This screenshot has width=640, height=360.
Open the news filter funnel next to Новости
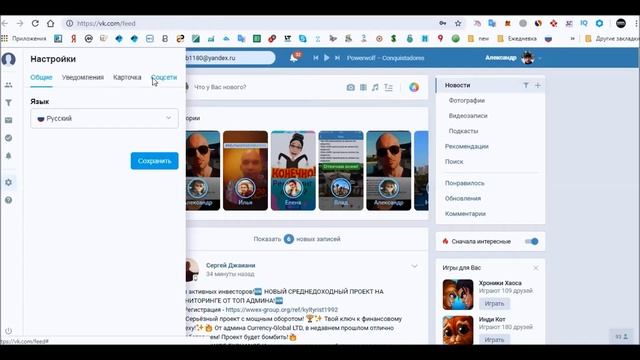tap(526, 85)
